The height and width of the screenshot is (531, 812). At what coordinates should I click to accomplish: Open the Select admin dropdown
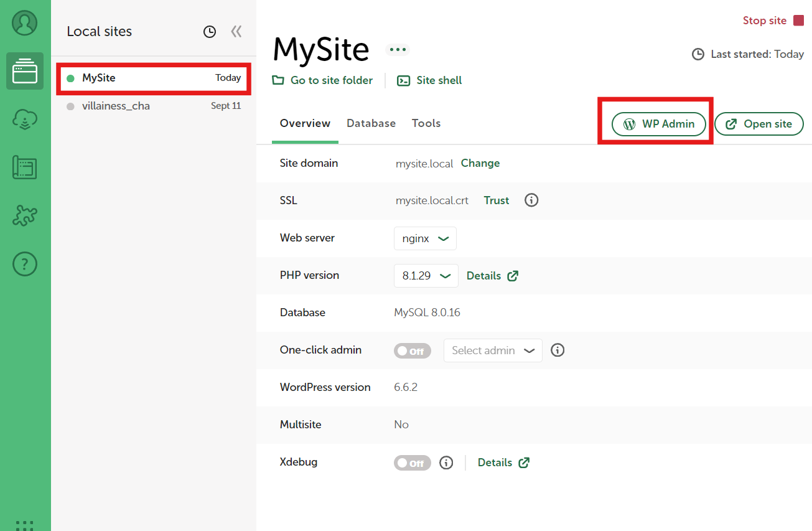pyautogui.click(x=493, y=350)
